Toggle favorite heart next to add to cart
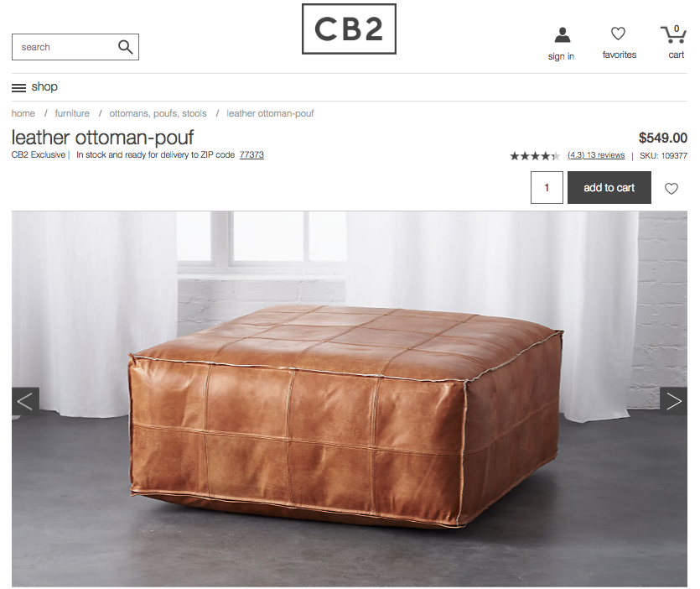Screen dimensions: 700x589 (x=671, y=189)
